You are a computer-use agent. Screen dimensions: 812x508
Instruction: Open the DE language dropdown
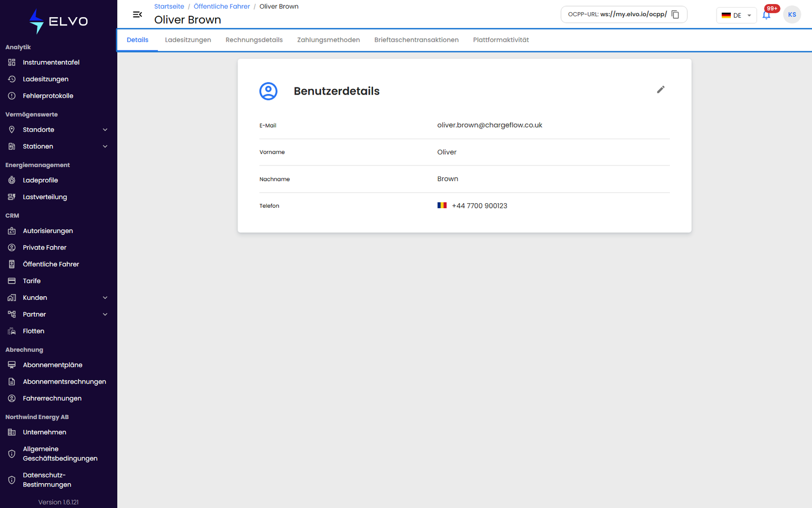[x=736, y=15]
